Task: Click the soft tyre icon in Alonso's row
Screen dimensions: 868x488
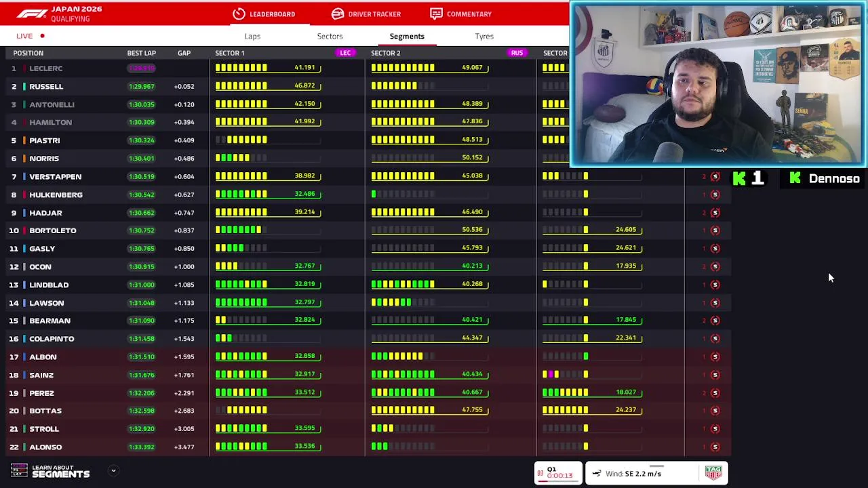Action: pos(715,447)
